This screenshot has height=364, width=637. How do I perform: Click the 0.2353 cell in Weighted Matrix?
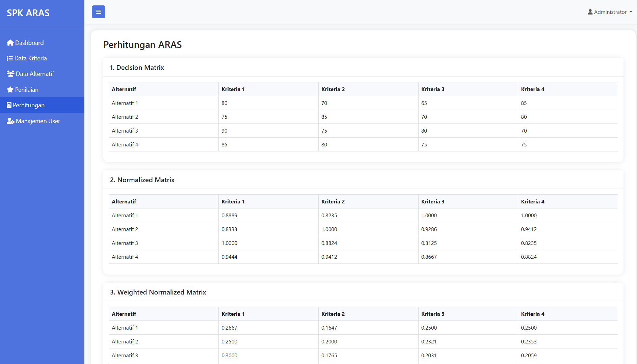pyautogui.click(x=568, y=342)
